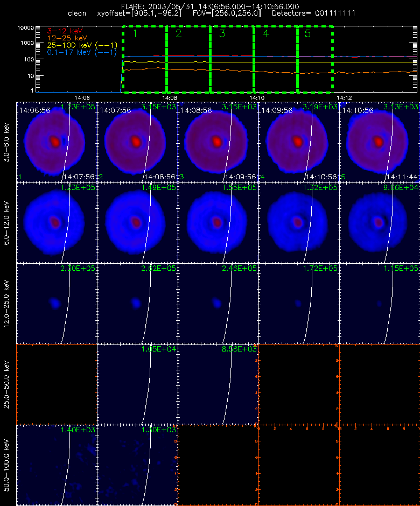Choose the 6.0-12.0 keV image labeled 9.66E+04
The image size is (420, 506).
point(379,223)
